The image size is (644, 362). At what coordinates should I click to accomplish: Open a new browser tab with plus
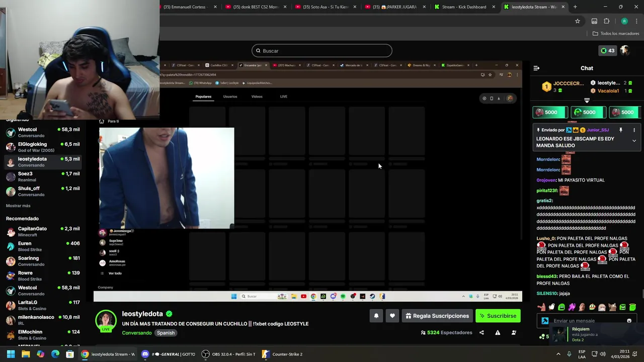click(575, 7)
